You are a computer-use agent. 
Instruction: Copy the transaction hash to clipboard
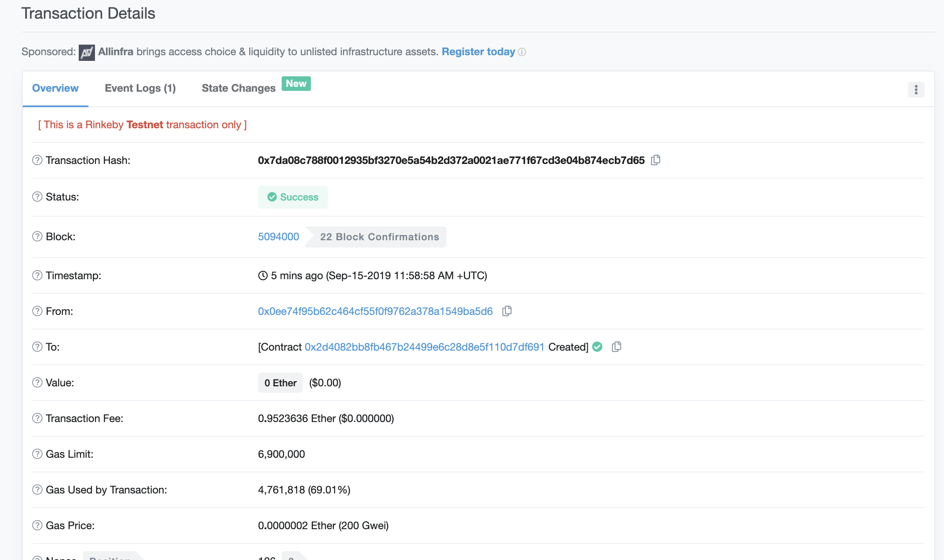click(x=655, y=160)
